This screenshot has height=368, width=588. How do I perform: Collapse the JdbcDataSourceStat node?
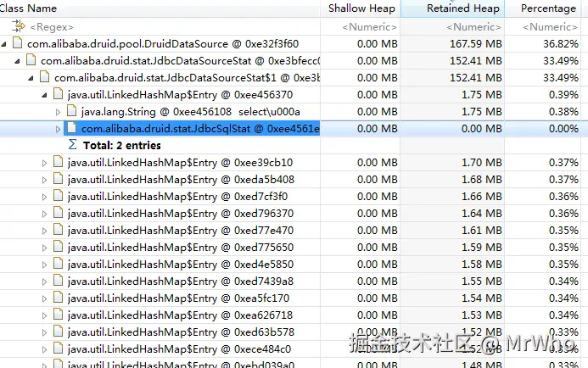pos(17,61)
